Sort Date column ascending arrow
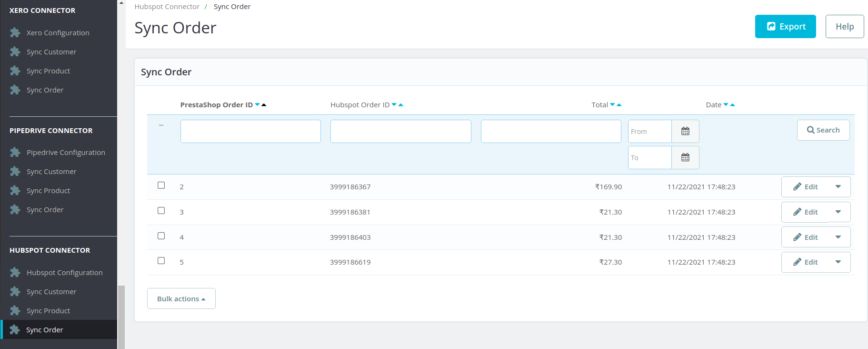This screenshot has height=349, width=868. [x=732, y=105]
